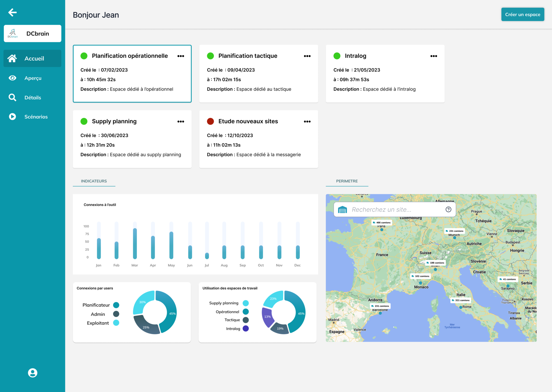
Task: Click the Accueil home icon
Action: coord(12,58)
